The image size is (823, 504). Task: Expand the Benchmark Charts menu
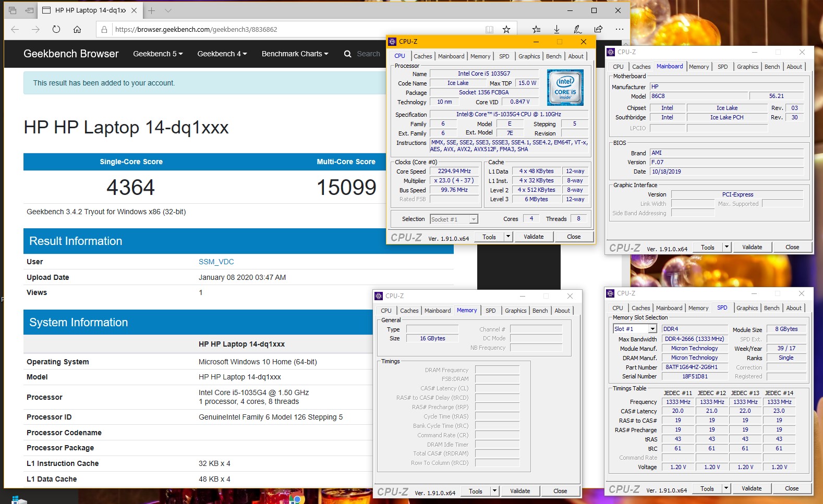click(295, 54)
